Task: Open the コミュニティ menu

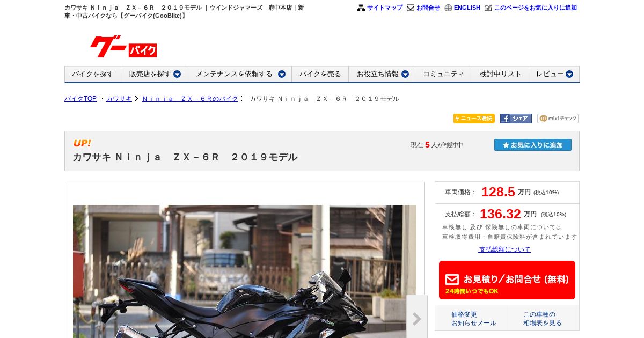Action: click(x=444, y=74)
